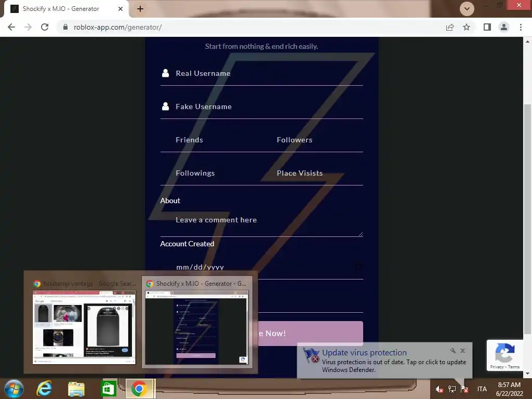
Task: Focus the Fake Username field
Action: [262, 107]
